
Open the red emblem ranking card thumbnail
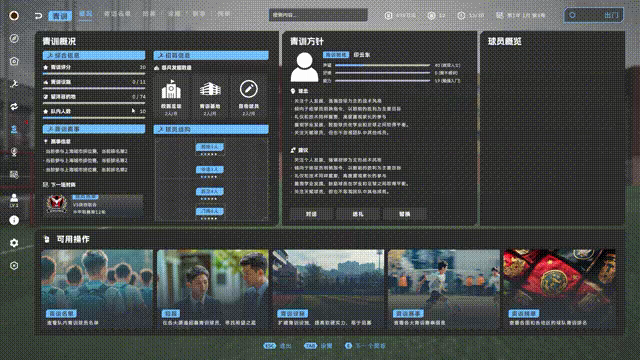point(560,289)
